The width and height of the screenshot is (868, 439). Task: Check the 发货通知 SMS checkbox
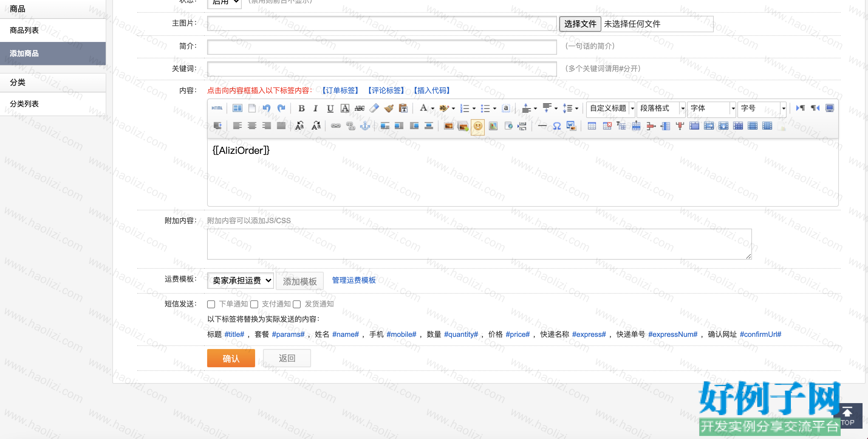point(297,304)
